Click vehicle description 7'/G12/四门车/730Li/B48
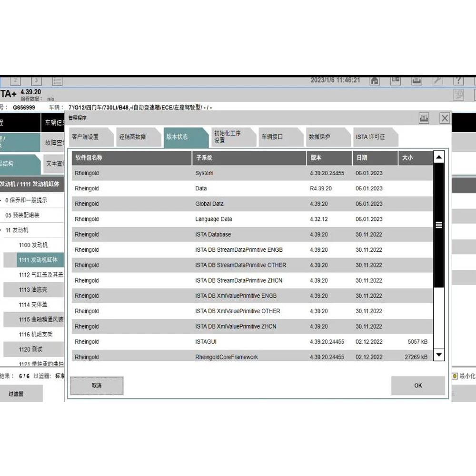The image size is (476, 476). click(x=140, y=108)
